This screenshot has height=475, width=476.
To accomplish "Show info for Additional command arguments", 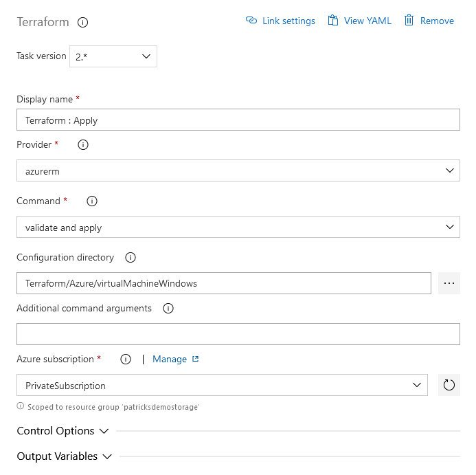I will click(x=168, y=308).
